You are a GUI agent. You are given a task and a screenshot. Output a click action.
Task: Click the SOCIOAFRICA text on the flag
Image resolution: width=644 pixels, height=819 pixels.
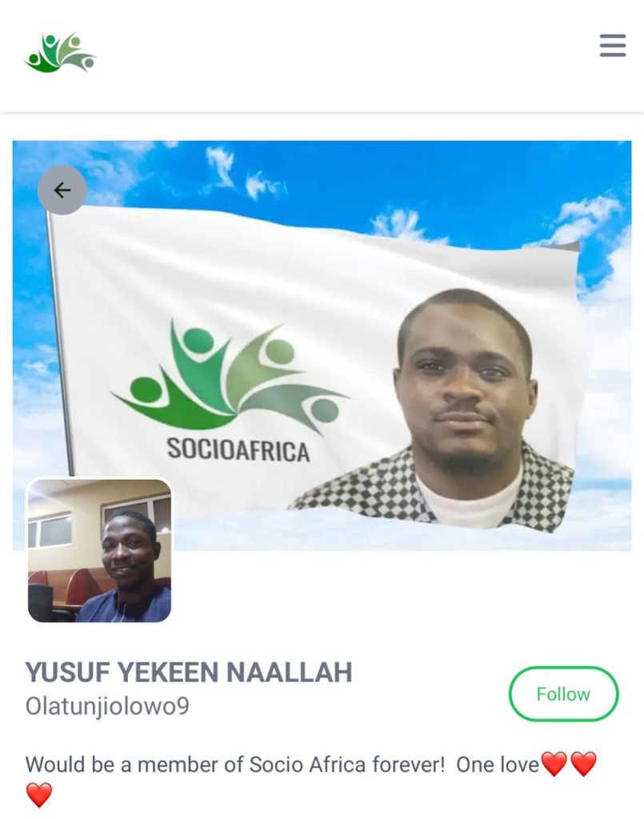pyautogui.click(x=238, y=450)
